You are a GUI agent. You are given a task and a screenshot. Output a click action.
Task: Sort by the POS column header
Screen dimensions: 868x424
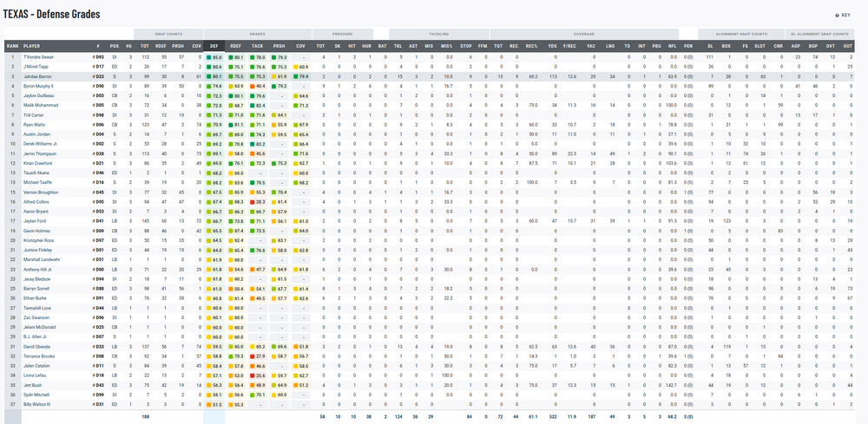[x=115, y=45]
